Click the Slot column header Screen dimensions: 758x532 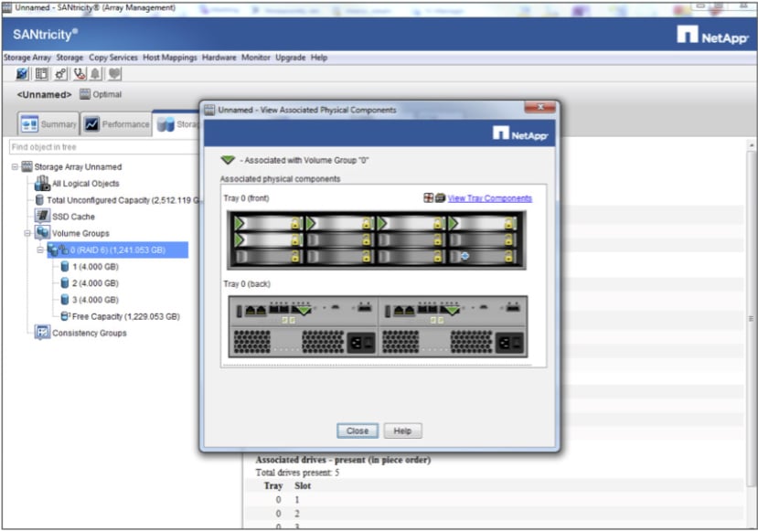pyautogui.click(x=303, y=485)
